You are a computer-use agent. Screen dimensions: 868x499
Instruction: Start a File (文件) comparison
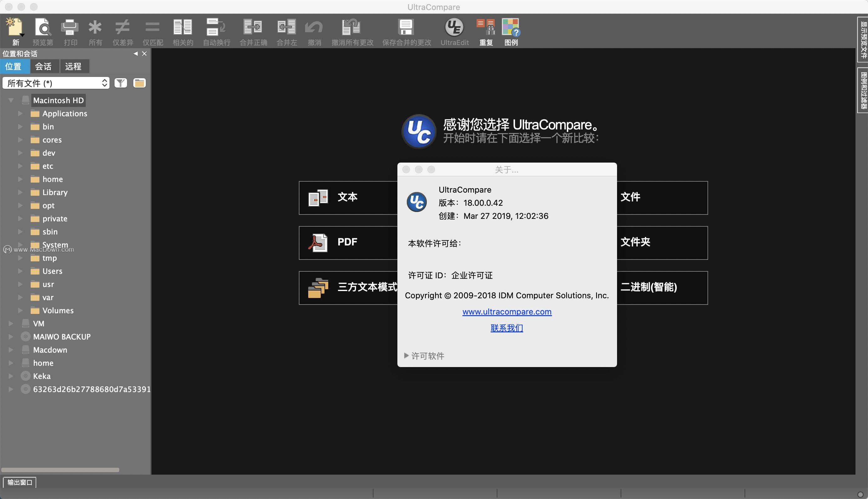point(662,198)
